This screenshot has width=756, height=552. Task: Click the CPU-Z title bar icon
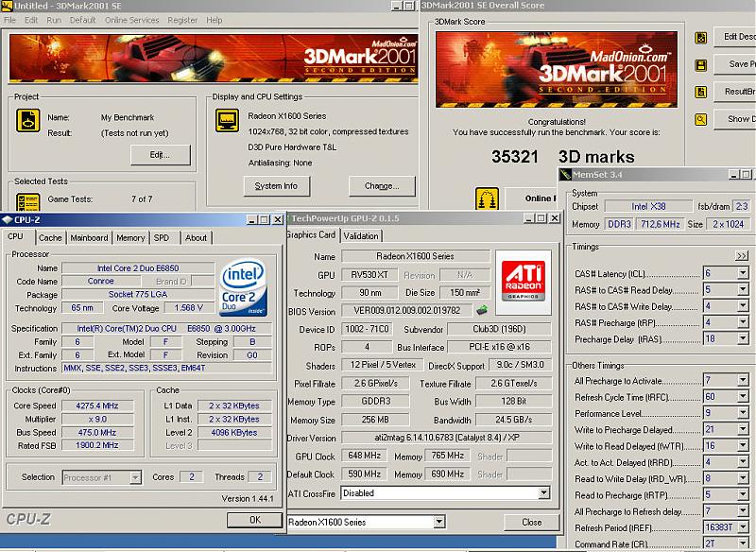pyautogui.click(x=7, y=220)
